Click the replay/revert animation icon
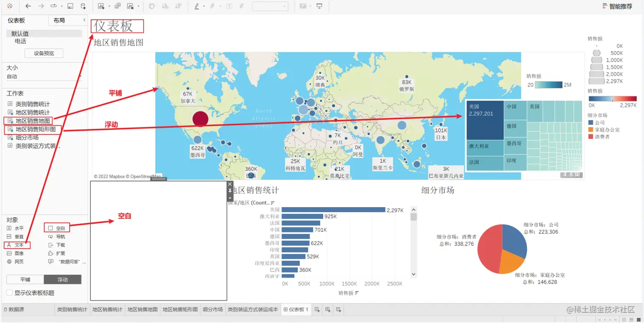Viewport: 644px width, 323px height. (54, 6)
